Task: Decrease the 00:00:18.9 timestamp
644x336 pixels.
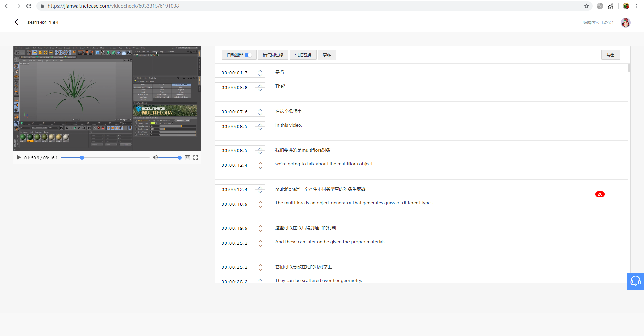Action: coord(260,207)
